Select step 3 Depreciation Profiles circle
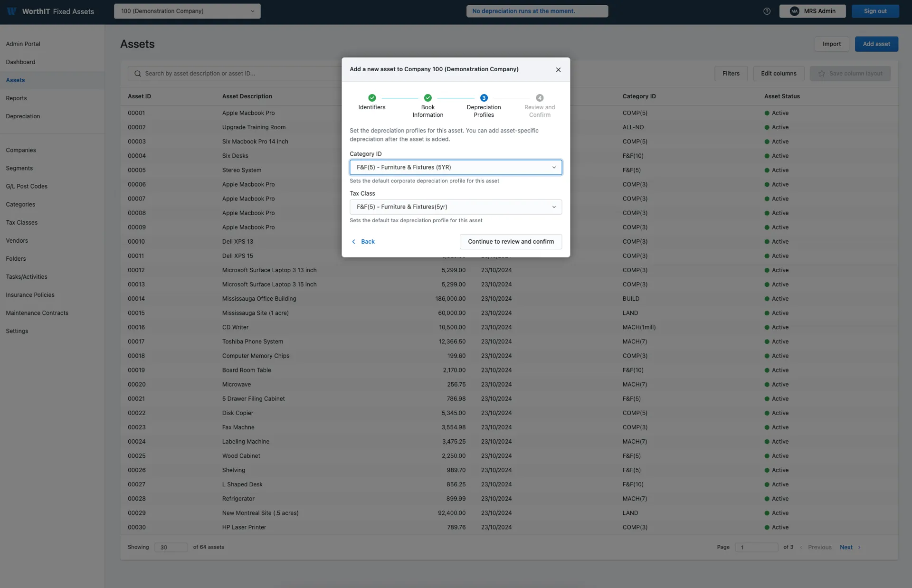The image size is (912, 588). (x=484, y=97)
